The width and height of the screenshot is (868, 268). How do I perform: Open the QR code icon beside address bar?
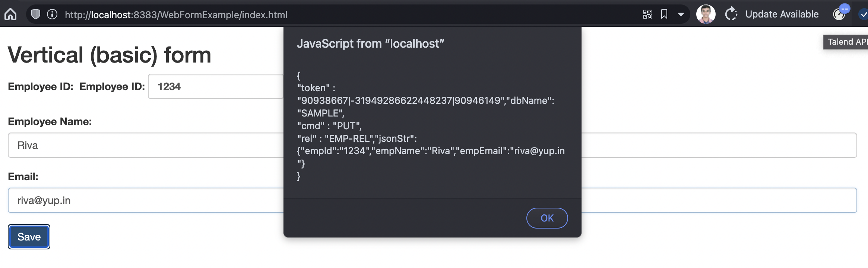[647, 14]
